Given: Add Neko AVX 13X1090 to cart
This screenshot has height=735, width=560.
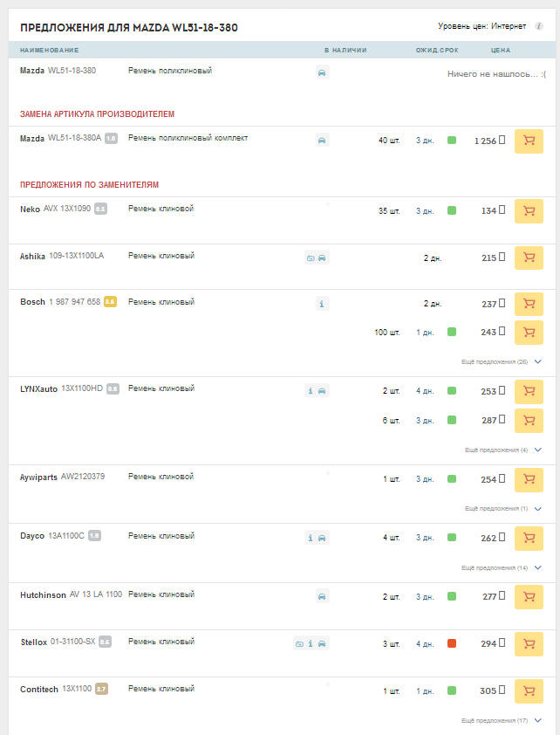Looking at the screenshot, I should click(529, 211).
